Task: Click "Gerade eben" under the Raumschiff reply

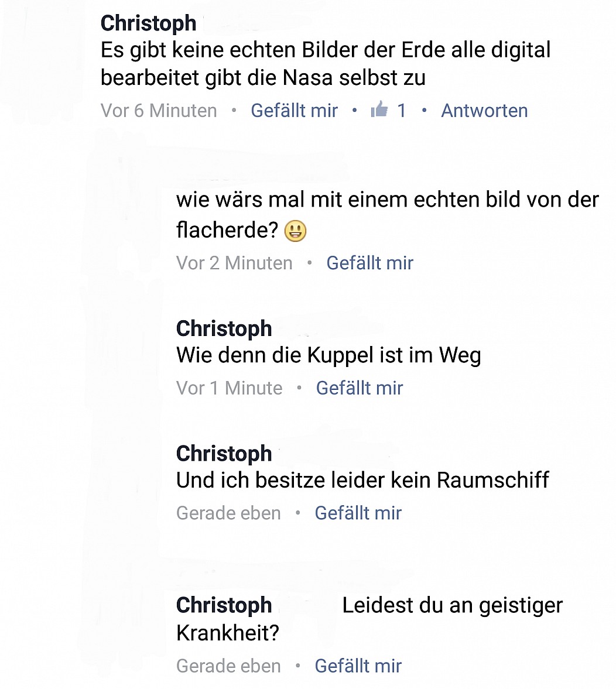Action: [x=228, y=513]
